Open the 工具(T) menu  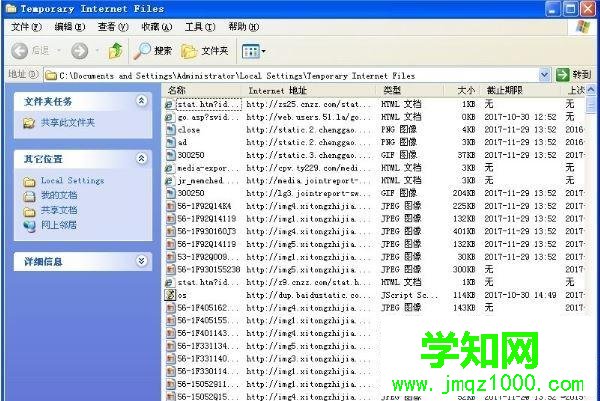200,27
